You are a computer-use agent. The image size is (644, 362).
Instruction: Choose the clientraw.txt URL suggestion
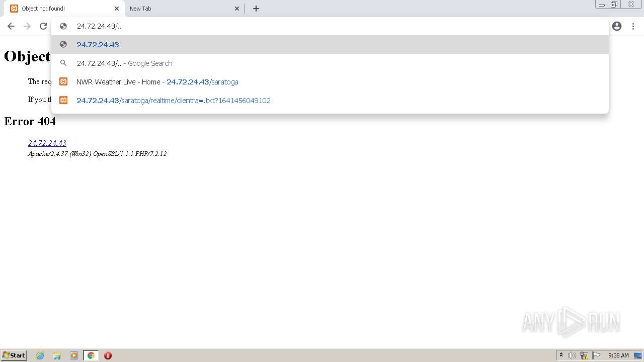point(330,101)
